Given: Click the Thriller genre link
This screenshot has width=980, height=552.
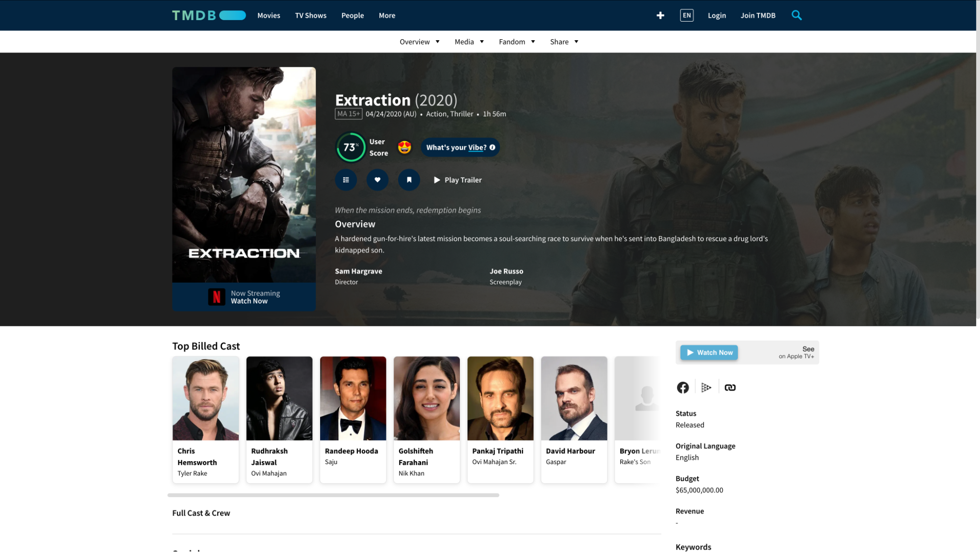Looking at the screenshot, I should (462, 114).
